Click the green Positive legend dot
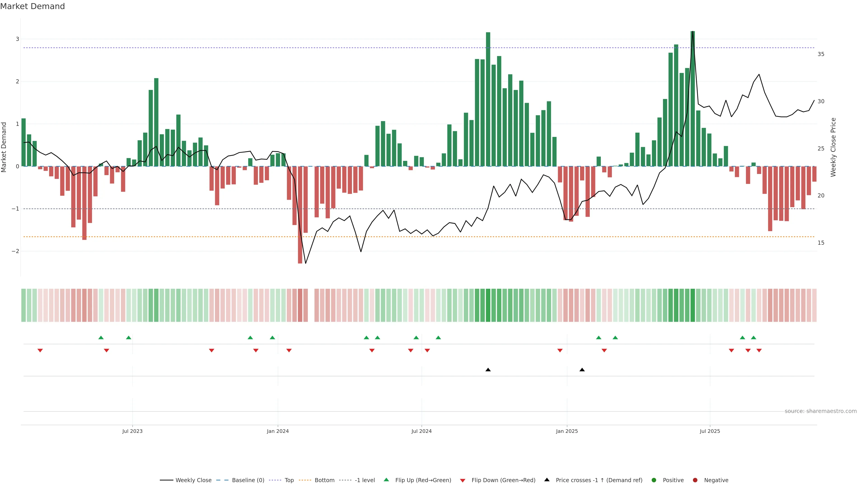868x488 pixels. [654, 480]
